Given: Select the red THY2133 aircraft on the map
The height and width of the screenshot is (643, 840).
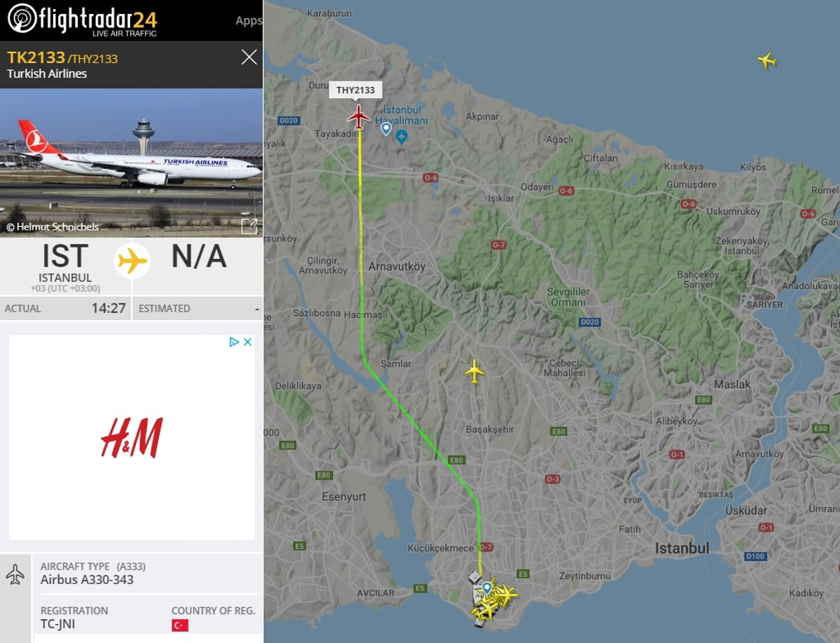Looking at the screenshot, I should point(358,116).
